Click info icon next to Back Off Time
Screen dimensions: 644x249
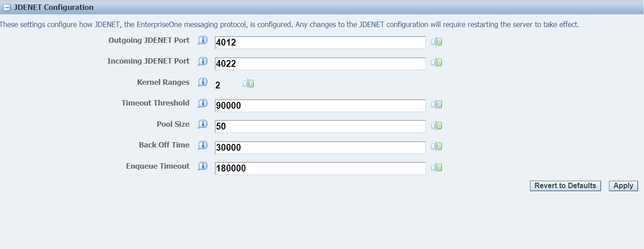[x=203, y=145]
